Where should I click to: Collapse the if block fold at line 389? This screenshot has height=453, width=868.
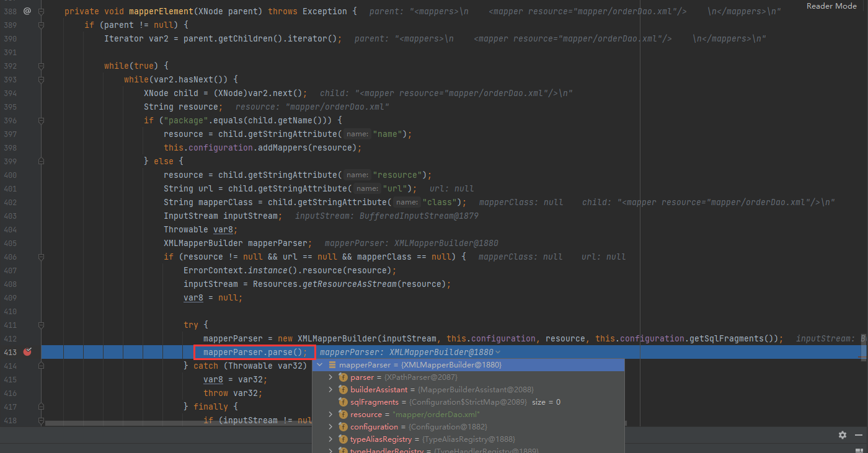[x=42, y=25]
